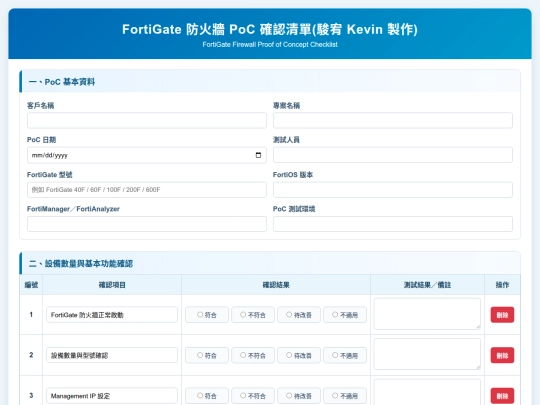This screenshot has width=540, height=405.
Task: Click the 測試人員 input field
Action: point(393,155)
